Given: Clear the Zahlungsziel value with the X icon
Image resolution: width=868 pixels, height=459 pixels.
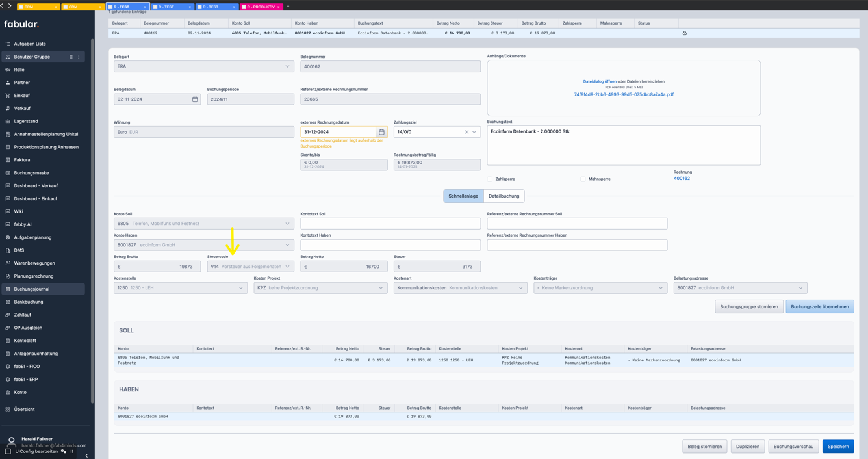Looking at the screenshot, I should pyautogui.click(x=466, y=132).
